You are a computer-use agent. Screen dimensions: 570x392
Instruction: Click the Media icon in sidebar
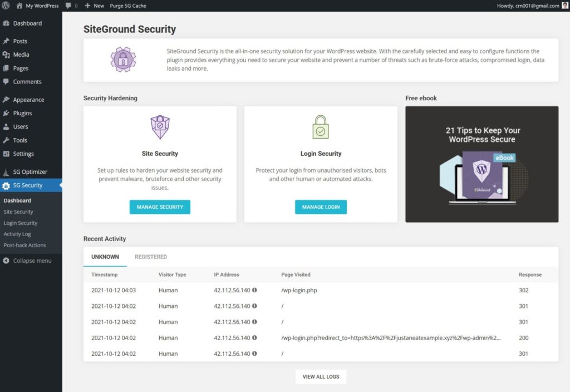[6, 55]
